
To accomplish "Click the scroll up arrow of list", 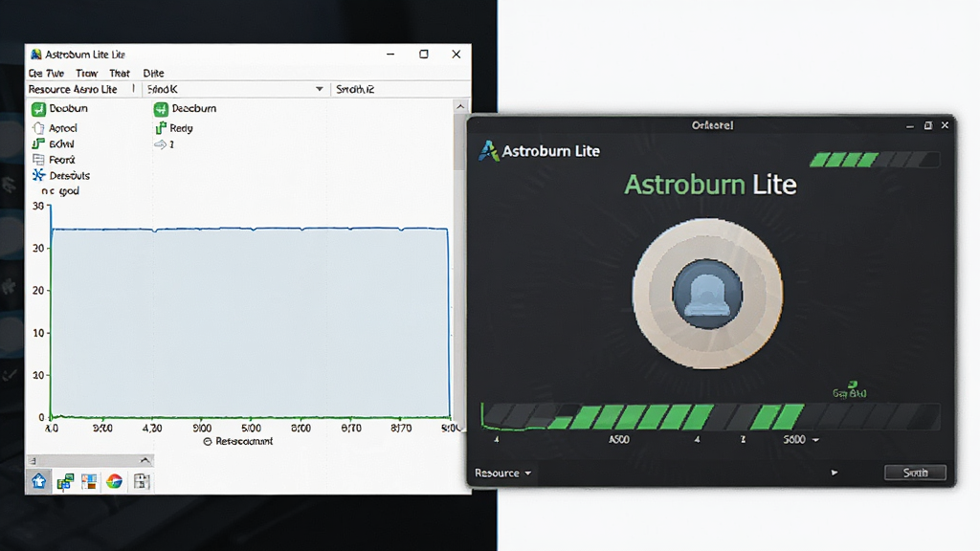I will (x=460, y=107).
